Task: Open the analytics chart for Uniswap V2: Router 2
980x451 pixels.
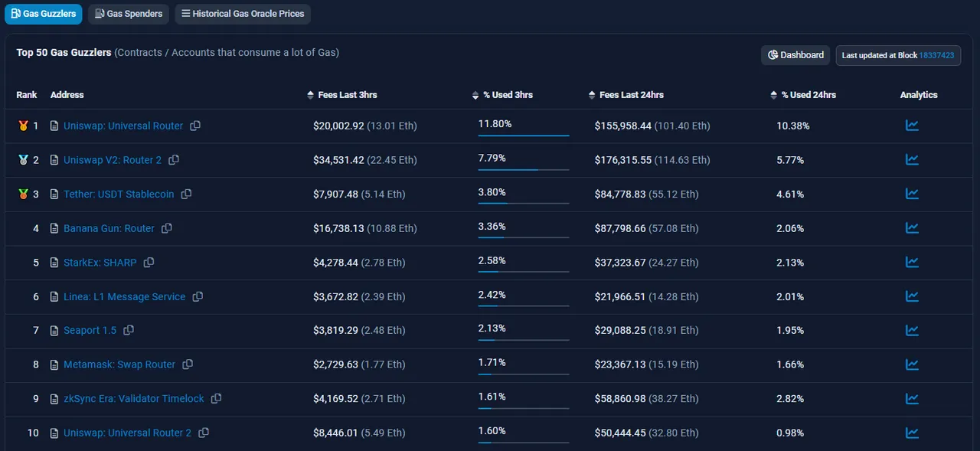Action: (x=912, y=160)
